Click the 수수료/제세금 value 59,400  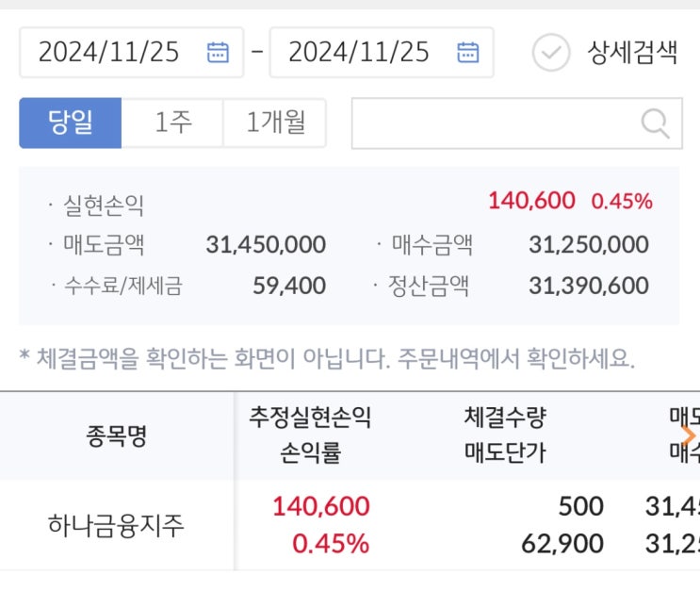(289, 286)
